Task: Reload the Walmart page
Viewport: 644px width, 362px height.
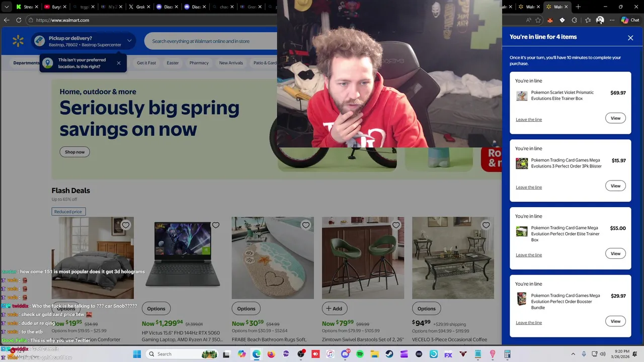Action: click(19, 20)
